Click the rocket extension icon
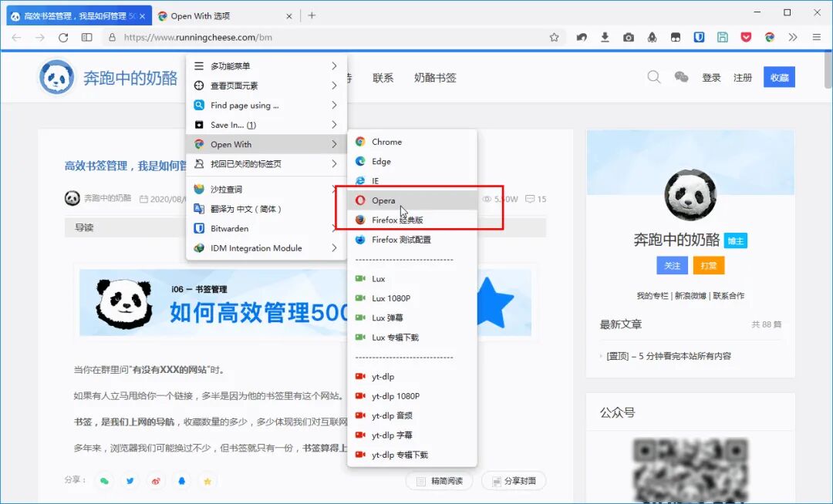 coord(652,37)
